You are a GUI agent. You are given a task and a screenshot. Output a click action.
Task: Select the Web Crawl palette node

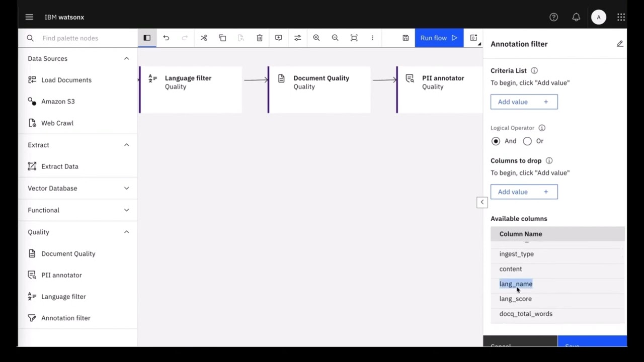77,123
